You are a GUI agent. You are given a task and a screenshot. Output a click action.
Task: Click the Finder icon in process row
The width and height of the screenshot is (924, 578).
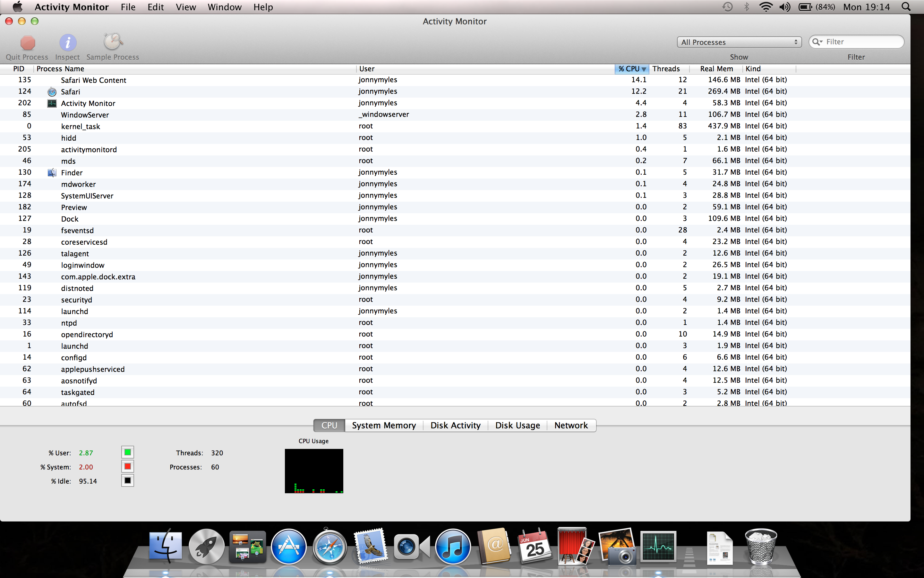52,172
